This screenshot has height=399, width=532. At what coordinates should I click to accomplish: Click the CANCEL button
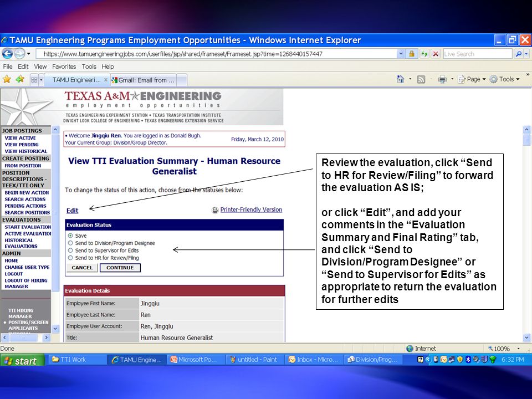click(x=82, y=268)
